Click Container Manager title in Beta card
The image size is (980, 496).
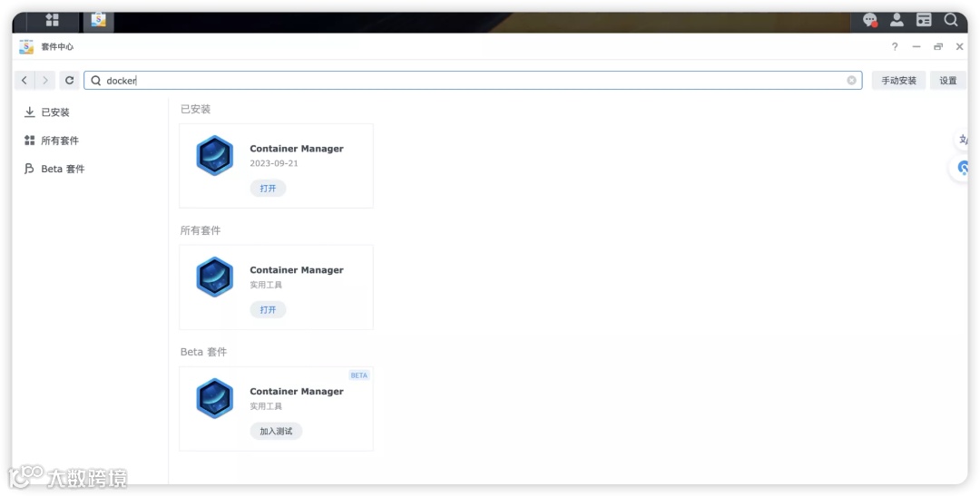[x=297, y=391]
